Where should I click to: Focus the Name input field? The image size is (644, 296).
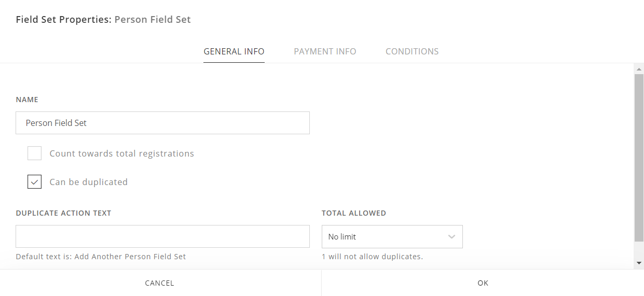pos(162,123)
